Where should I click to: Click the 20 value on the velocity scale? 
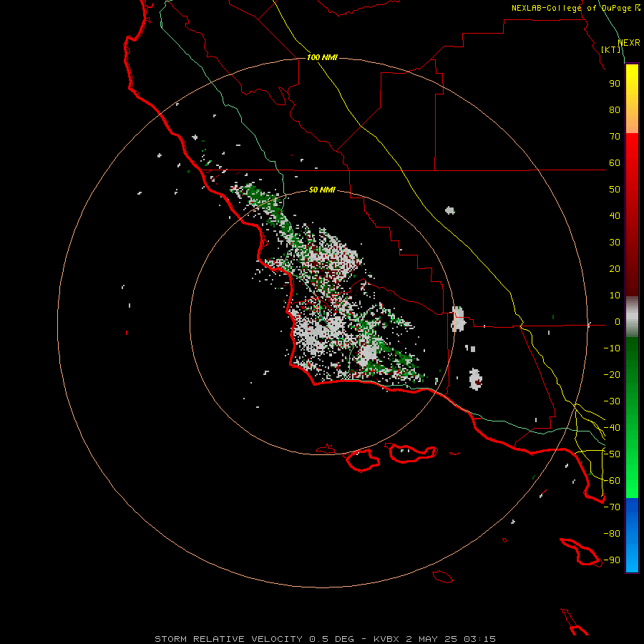coord(615,269)
